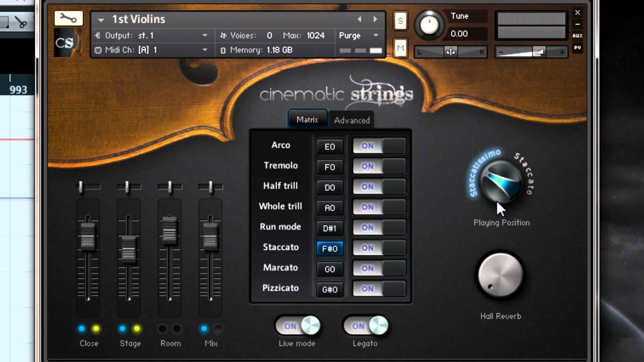Viewport: 644px width, 362px height.
Task: Click Run mode keyswitch D#1 button
Action: point(330,228)
